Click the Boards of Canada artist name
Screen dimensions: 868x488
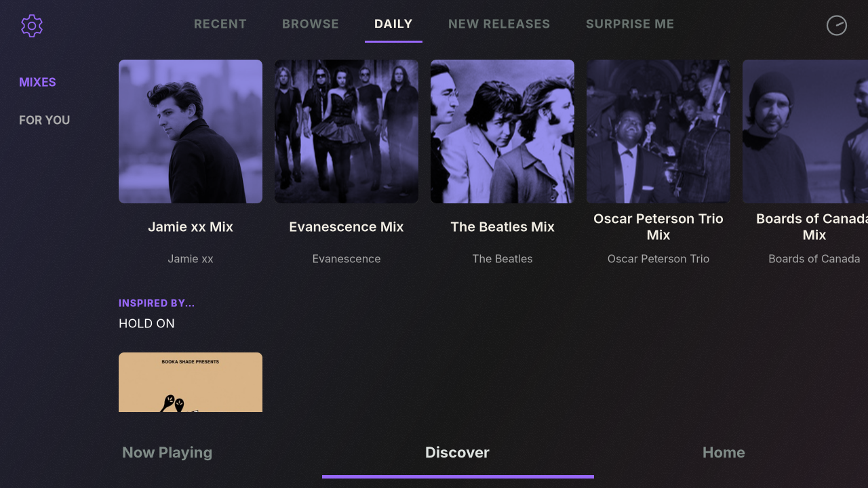click(814, 259)
